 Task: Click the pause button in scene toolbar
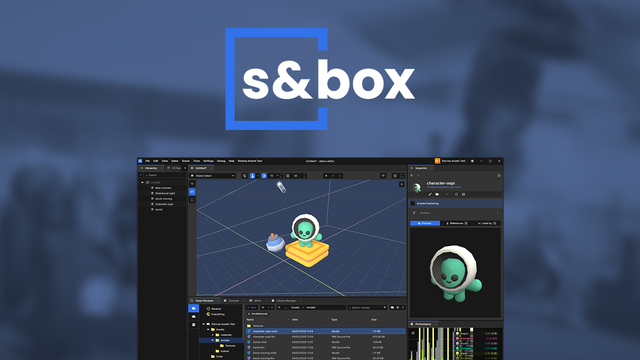pyautogui.click(x=333, y=176)
